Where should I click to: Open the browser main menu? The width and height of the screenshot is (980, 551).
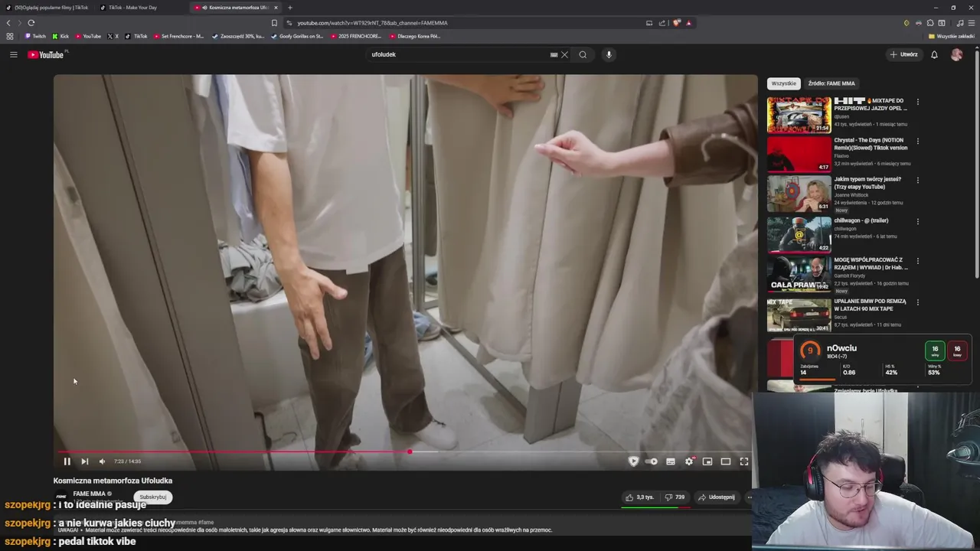coord(971,23)
